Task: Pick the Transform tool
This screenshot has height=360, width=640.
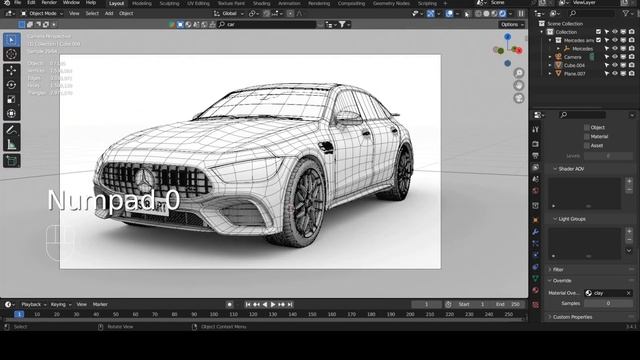Action: (11, 113)
